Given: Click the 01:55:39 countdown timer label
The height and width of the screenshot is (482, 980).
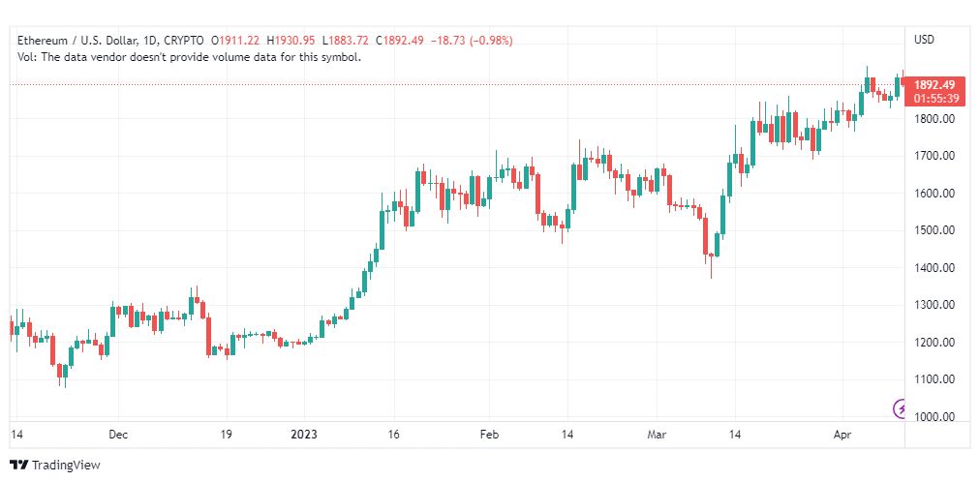Looking at the screenshot, I should click(935, 98).
